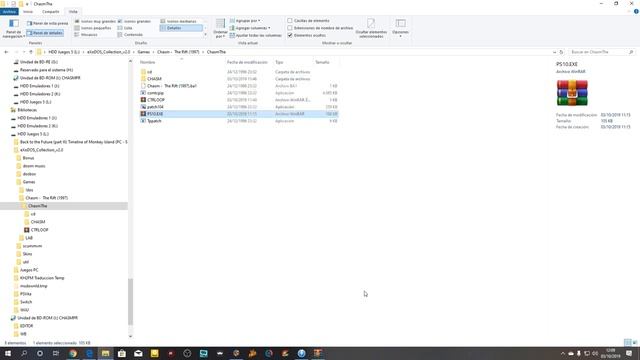Open notification center in taskbar
This screenshot has height=360, width=640.
coord(629,353)
